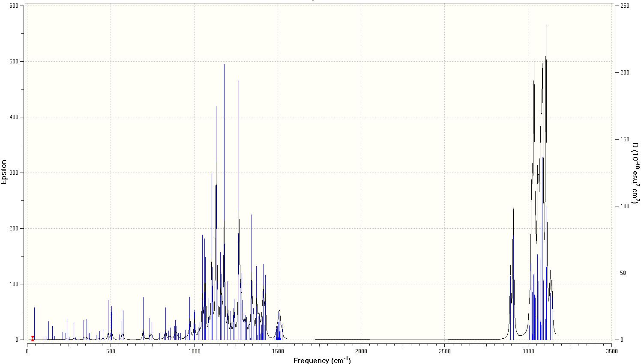
Task: Click the 2500 tick label on frequency axis
Action: click(445, 352)
